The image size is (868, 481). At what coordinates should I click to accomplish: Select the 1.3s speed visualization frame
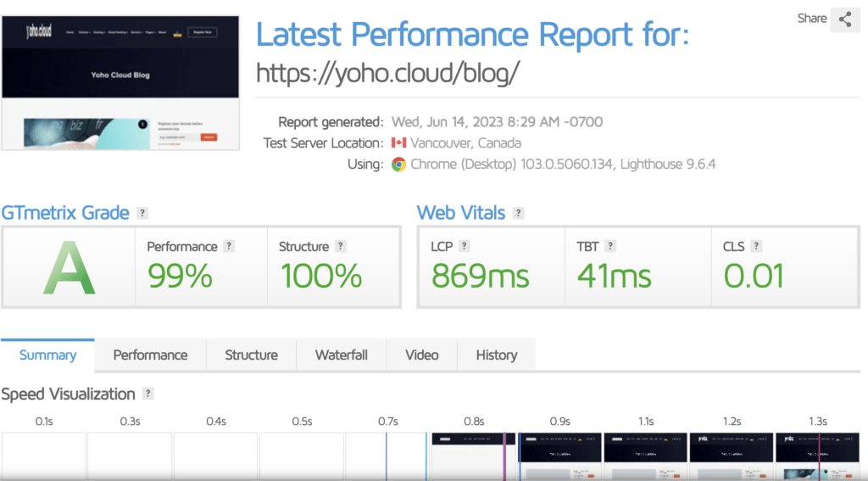pyautogui.click(x=817, y=456)
